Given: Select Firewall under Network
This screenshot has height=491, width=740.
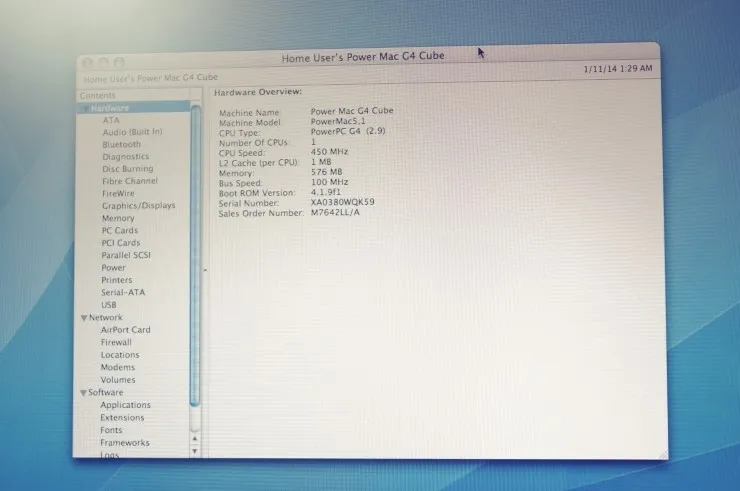Looking at the screenshot, I should [x=116, y=342].
